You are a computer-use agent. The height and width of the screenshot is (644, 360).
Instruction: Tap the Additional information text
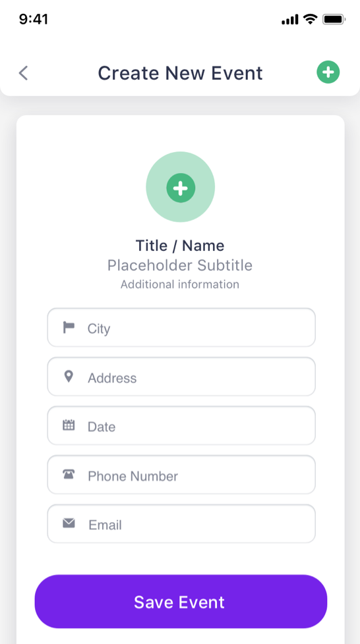coord(180,284)
